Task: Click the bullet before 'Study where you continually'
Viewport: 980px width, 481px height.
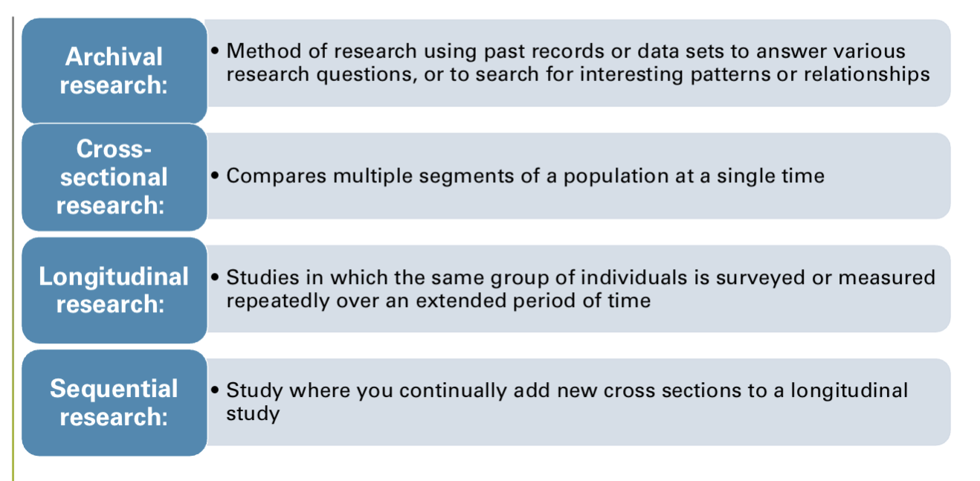Action: point(215,391)
